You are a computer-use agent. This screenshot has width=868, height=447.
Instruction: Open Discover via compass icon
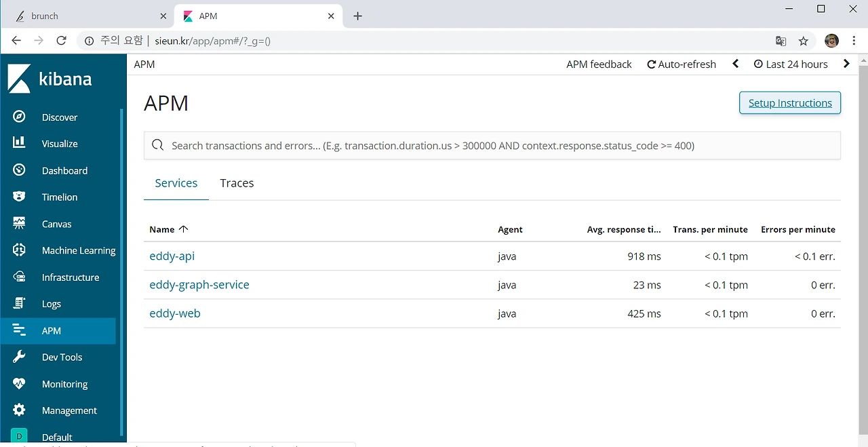pos(19,117)
